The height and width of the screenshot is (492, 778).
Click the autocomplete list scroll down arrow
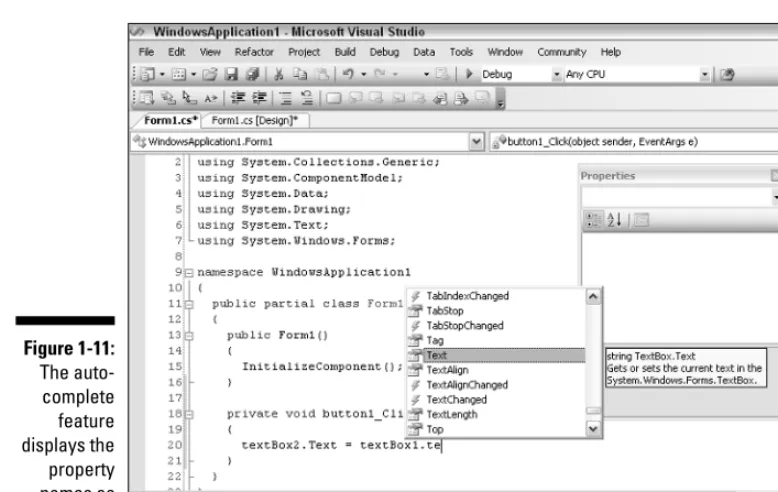(593, 429)
